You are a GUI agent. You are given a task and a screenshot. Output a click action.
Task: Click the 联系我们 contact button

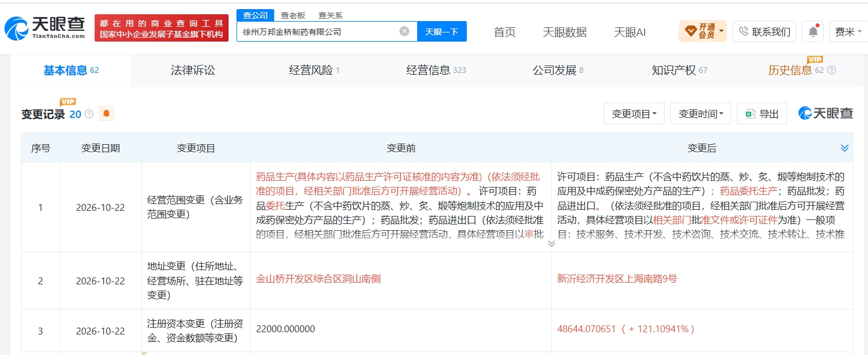pos(764,31)
